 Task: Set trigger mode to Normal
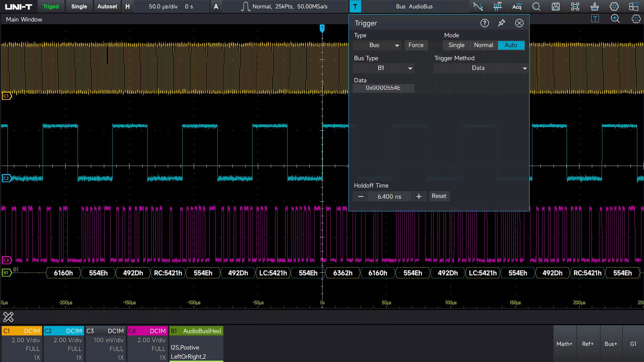pyautogui.click(x=483, y=45)
